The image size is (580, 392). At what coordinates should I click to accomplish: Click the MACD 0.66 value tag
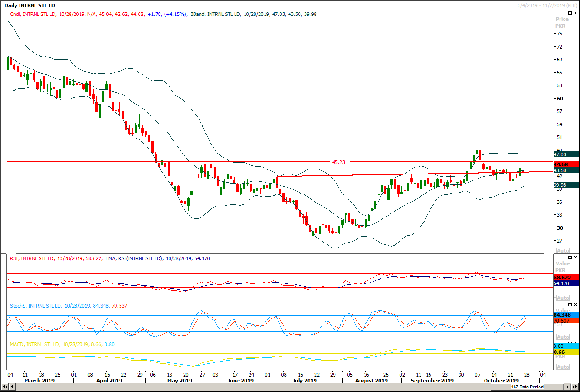pyautogui.click(x=566, y=352)
